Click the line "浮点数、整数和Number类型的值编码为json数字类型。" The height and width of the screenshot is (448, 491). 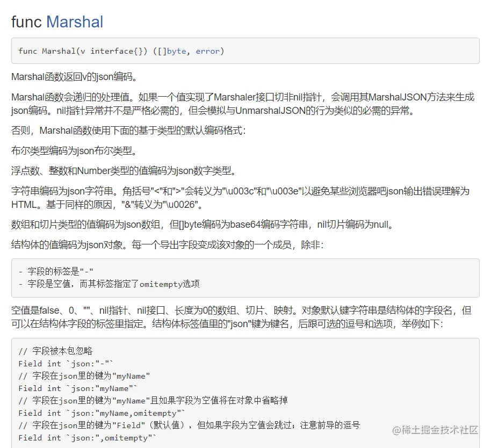click(x=124, y=171)
